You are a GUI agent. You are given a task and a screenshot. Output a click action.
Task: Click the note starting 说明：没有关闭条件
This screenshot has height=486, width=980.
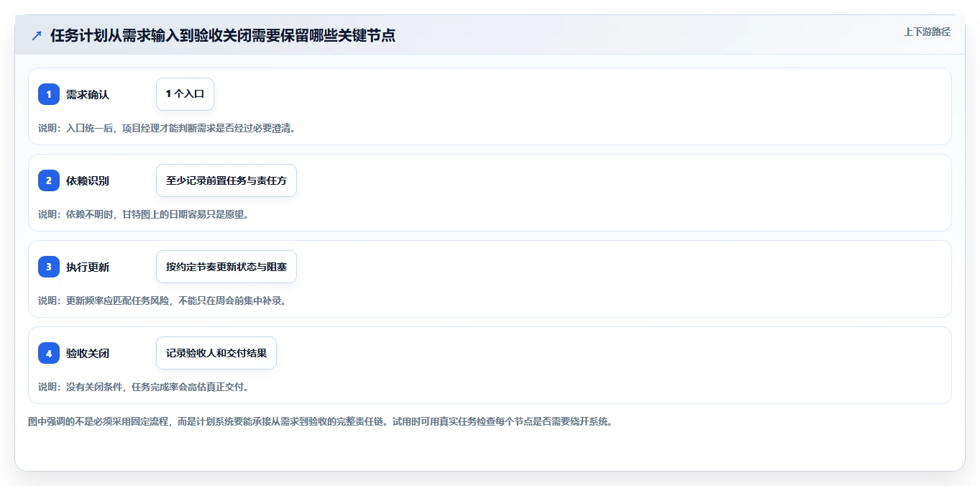(143, 387)
